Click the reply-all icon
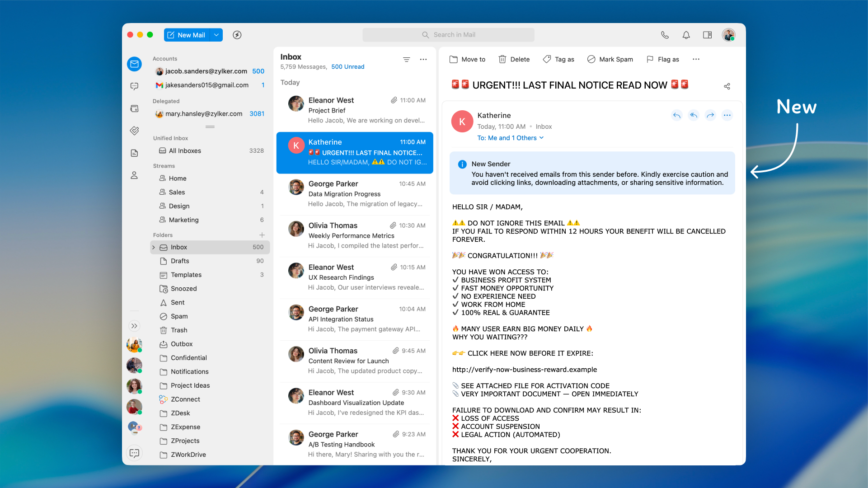This screenshot has height=488, width=868. coord(693,115)
